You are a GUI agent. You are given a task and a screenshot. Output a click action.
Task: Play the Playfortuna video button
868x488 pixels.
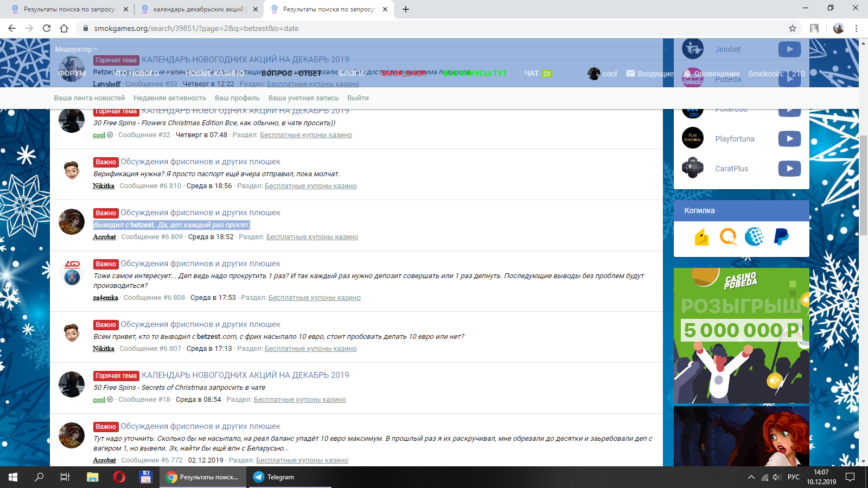789,139
